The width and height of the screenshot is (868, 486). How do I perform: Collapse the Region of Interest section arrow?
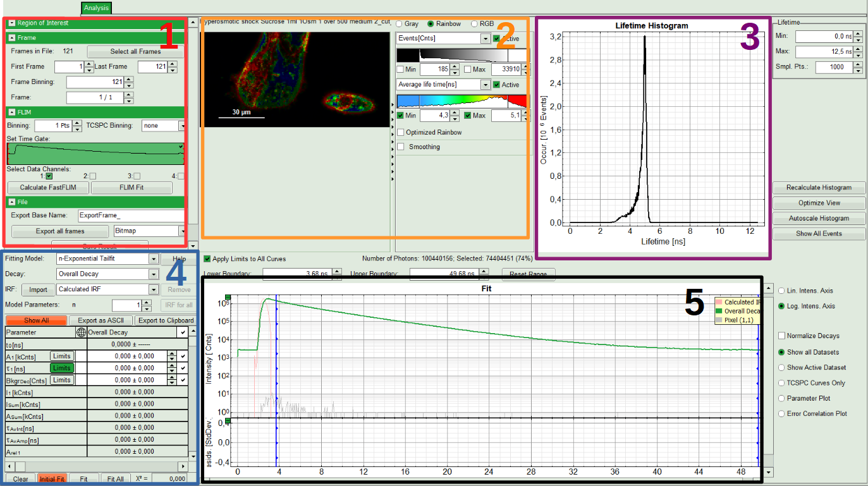pyautogui.click(x=11, y=23)
